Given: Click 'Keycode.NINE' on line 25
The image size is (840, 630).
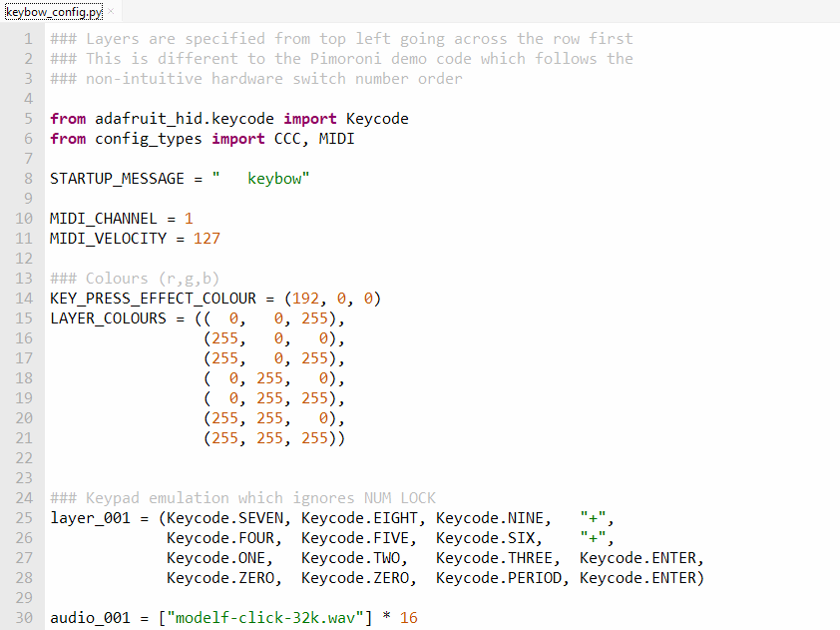Looking at the screenshot, I should click(x=490, y=518).
